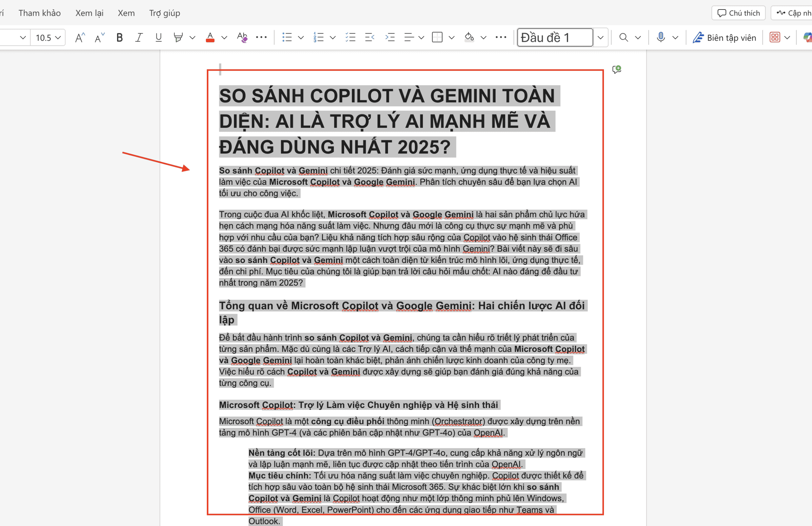
Task: Open Chú thích (Comments) panel
Action: (738, 13)
